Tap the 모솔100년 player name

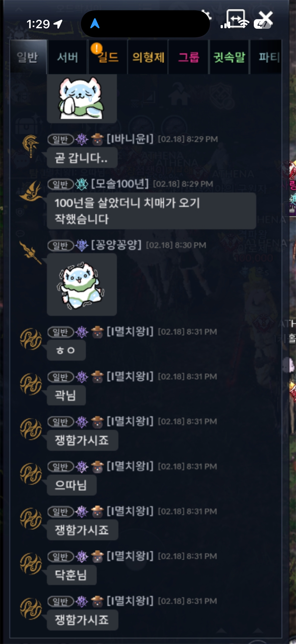tap(120, 184)
